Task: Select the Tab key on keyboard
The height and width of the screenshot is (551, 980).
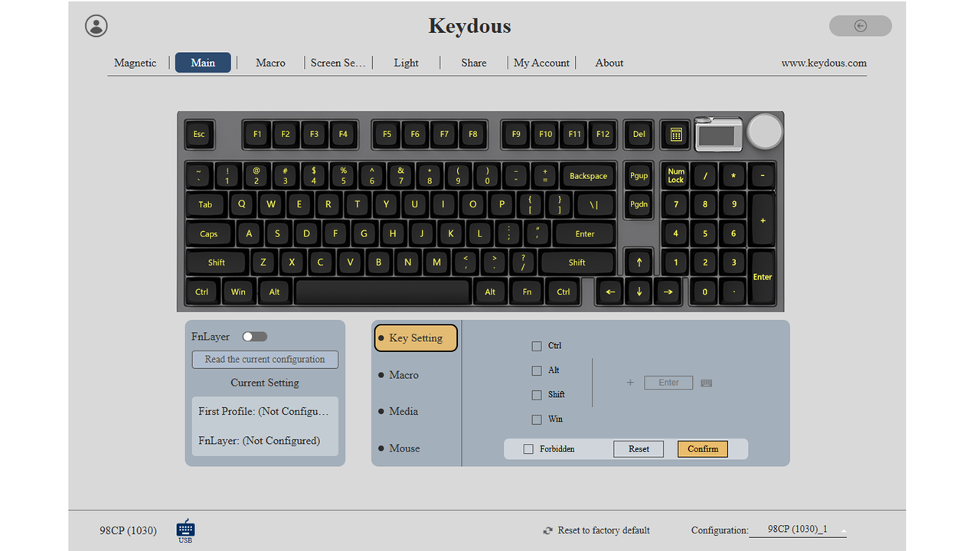Action: (205, 204)
